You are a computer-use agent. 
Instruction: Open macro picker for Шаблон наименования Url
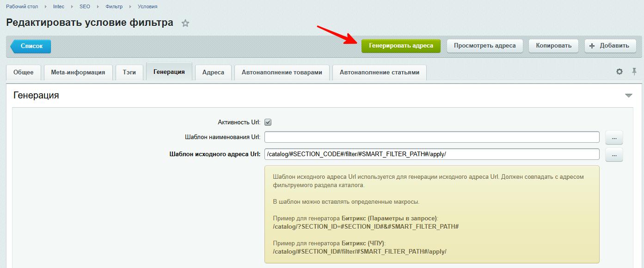tap(614, 138)
